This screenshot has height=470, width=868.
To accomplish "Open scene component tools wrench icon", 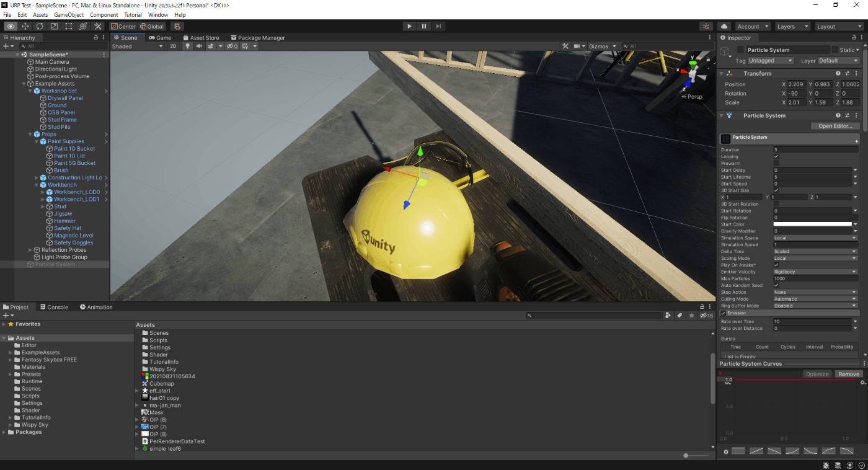I will 565,46.
